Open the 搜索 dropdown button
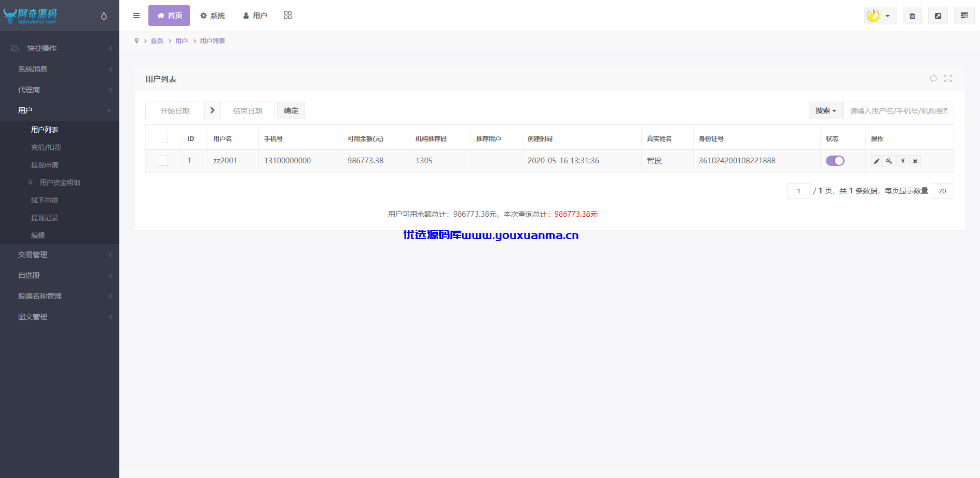The width and height of the screenshot is (980, 478). (826, 110)
